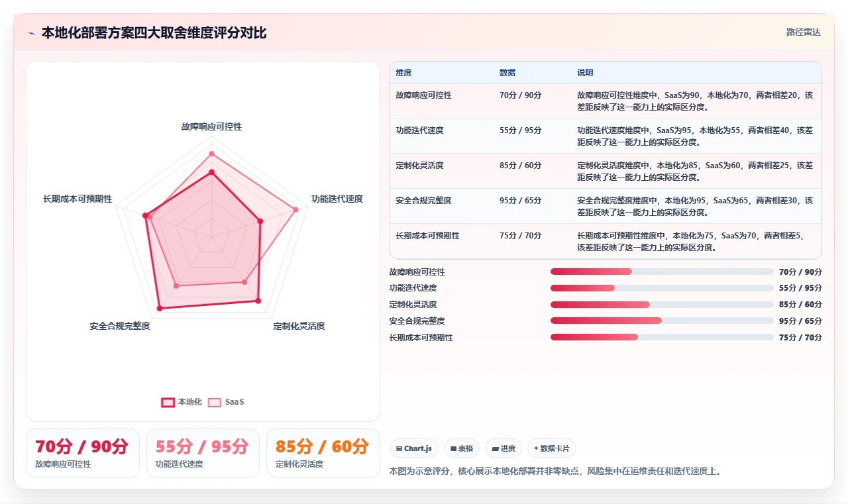The image size is (848, 504).
Task: Click the SaaS data point on 功能迭代速度 axis
Action: 295,209
